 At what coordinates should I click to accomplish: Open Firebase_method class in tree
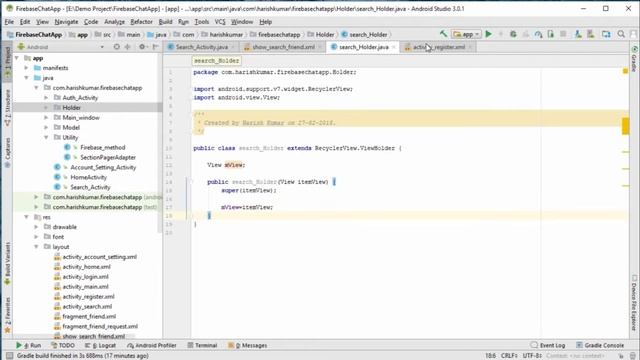[102, 147]
